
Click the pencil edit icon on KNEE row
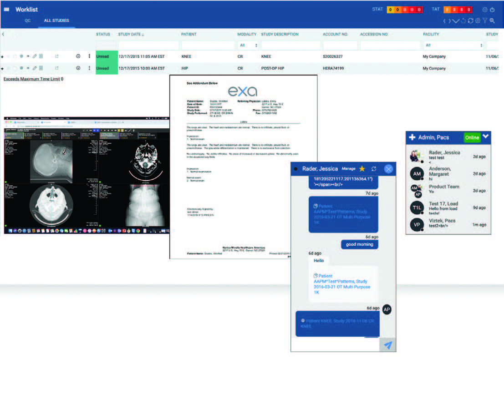click(34, 56)
